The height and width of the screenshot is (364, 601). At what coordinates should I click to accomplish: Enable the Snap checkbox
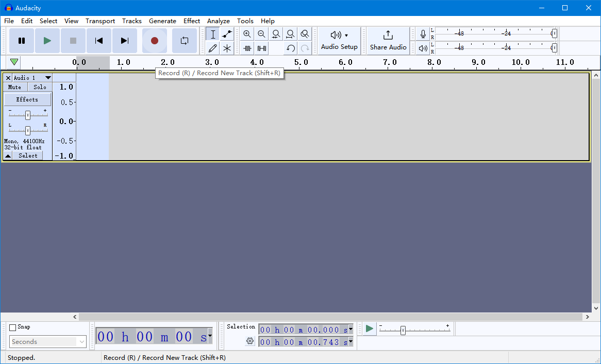tap(13, 327)
